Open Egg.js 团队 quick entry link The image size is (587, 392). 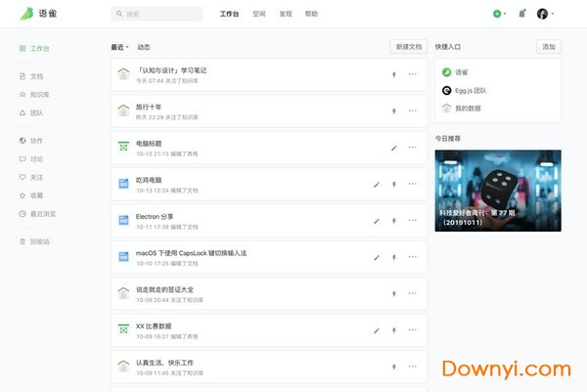pos(464,91)
